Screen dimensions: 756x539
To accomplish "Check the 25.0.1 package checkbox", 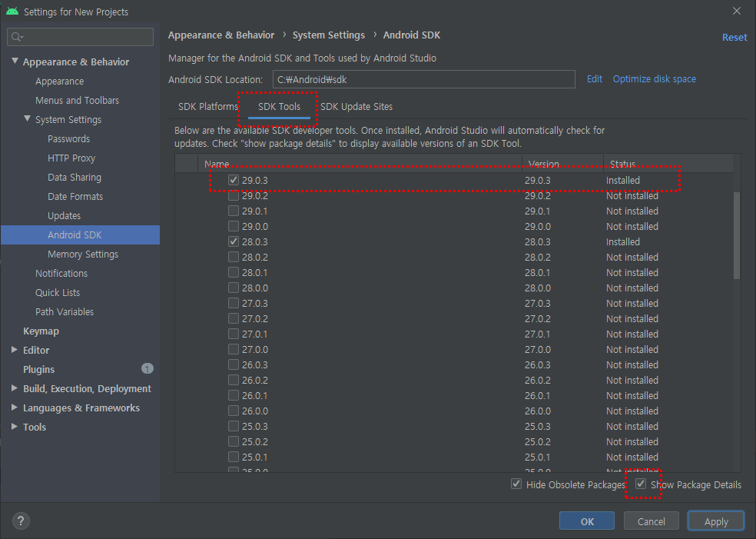I will pos(234,457).
